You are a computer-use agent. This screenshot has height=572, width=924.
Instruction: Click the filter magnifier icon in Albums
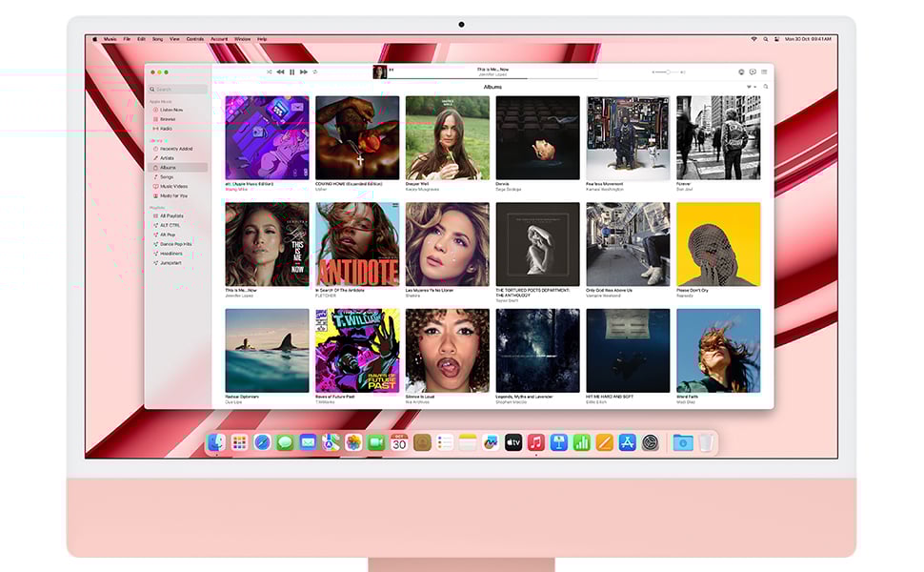click(766, 87)
